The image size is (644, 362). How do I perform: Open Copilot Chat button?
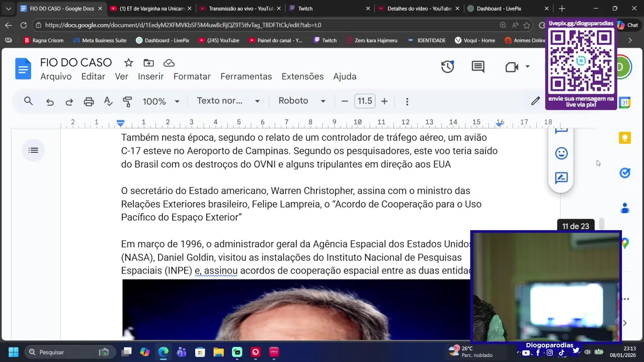point(627,25)
